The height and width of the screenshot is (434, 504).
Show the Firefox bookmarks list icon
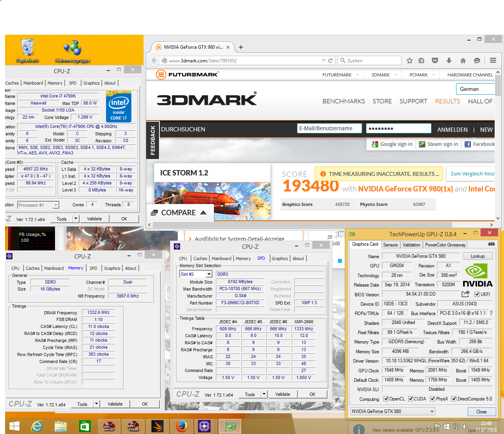[421, 60]
